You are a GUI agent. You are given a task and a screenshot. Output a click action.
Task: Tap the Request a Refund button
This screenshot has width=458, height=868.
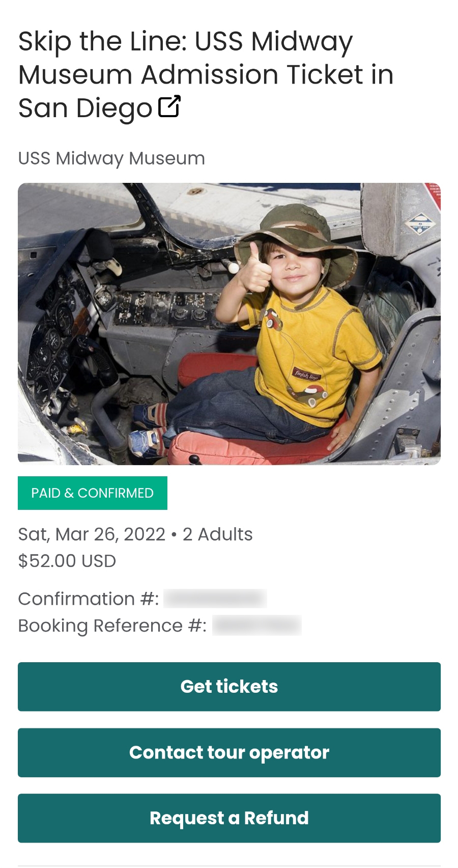229,818
